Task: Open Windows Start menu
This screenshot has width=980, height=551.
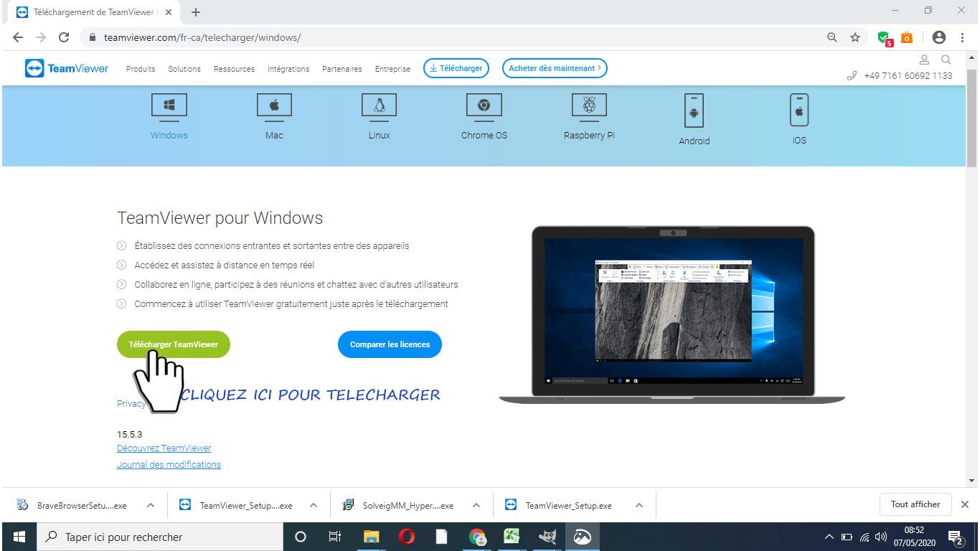Action: [x=19, y=537]
